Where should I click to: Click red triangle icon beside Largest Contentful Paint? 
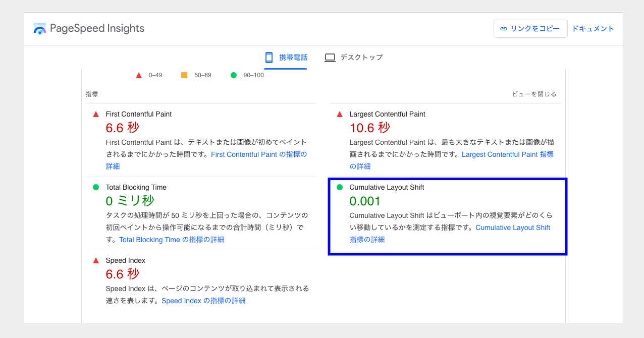340,115
